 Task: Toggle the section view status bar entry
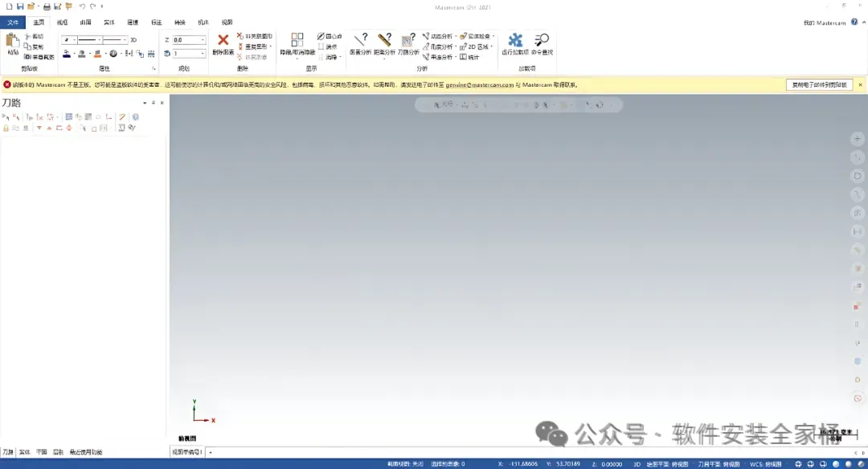405,464
